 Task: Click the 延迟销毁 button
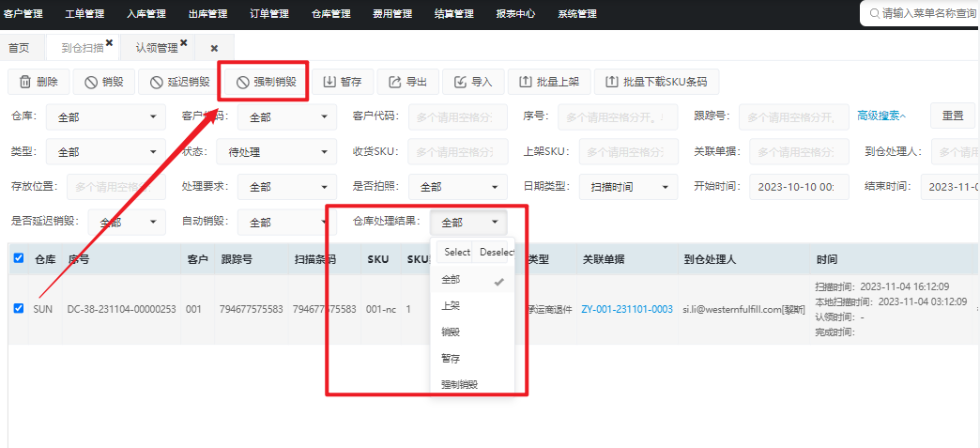pos(179,82)
